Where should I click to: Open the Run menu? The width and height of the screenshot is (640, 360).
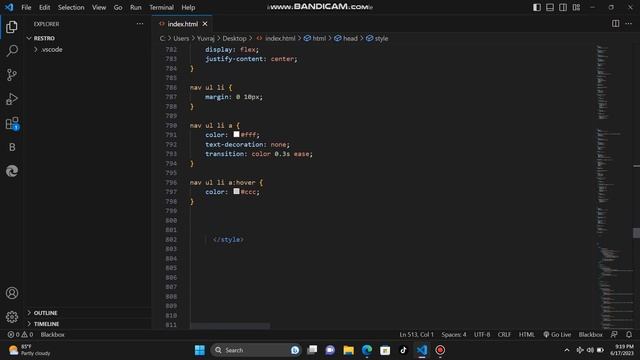point(136,7)
